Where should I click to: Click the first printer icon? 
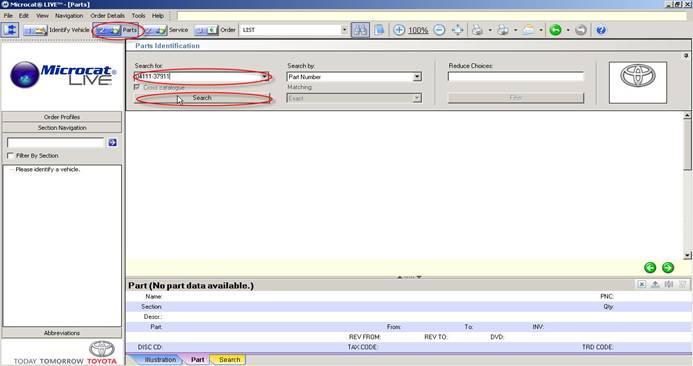pyautogui.click(x=477, y=30)
